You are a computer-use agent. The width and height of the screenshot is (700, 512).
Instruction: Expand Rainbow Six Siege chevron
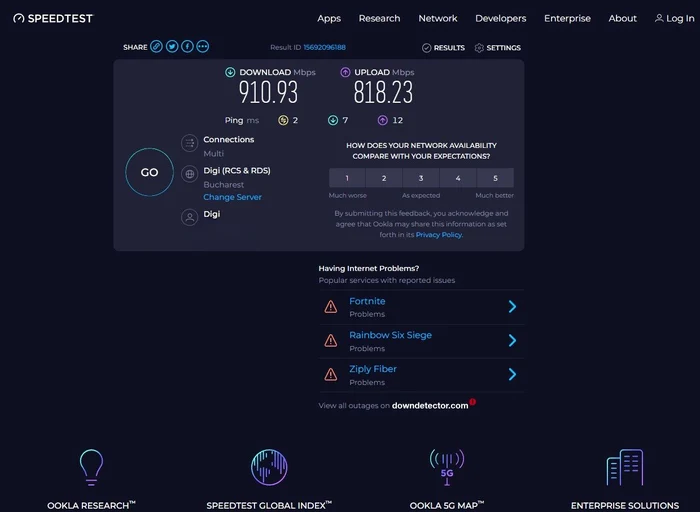512,341
